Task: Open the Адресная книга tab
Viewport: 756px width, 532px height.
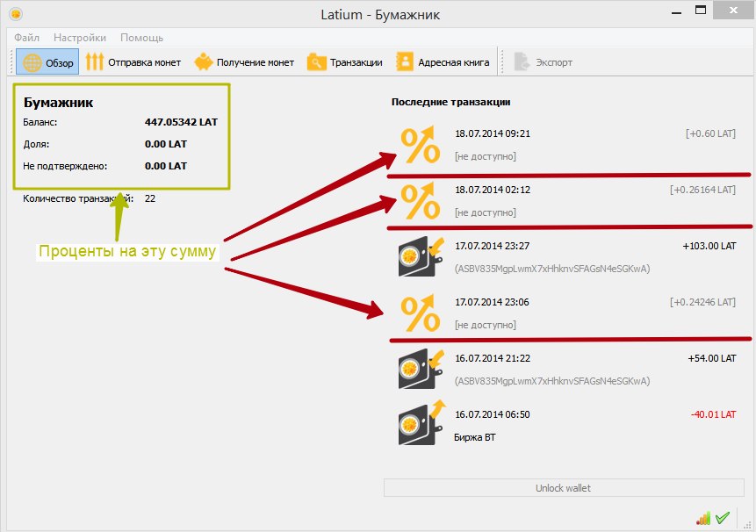Action: pyautogui.click(x=443, y=62)
